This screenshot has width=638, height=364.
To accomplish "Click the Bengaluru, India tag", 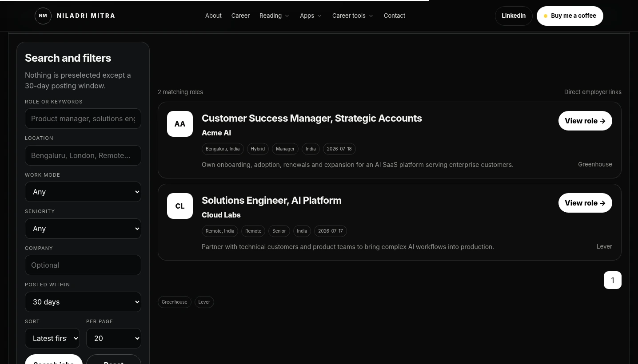I will pos(223,149).
